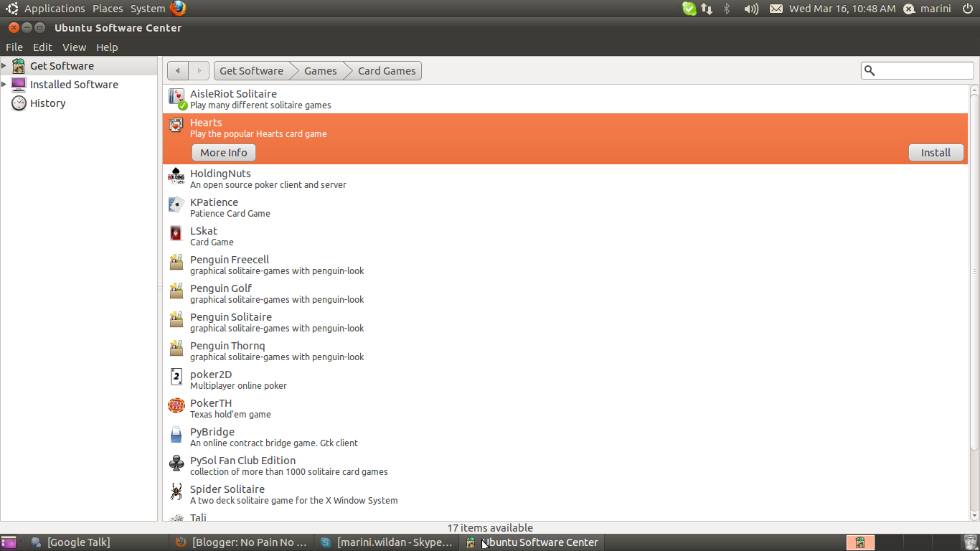Click the Penguin Solitaire package icon

pos(176,319)
